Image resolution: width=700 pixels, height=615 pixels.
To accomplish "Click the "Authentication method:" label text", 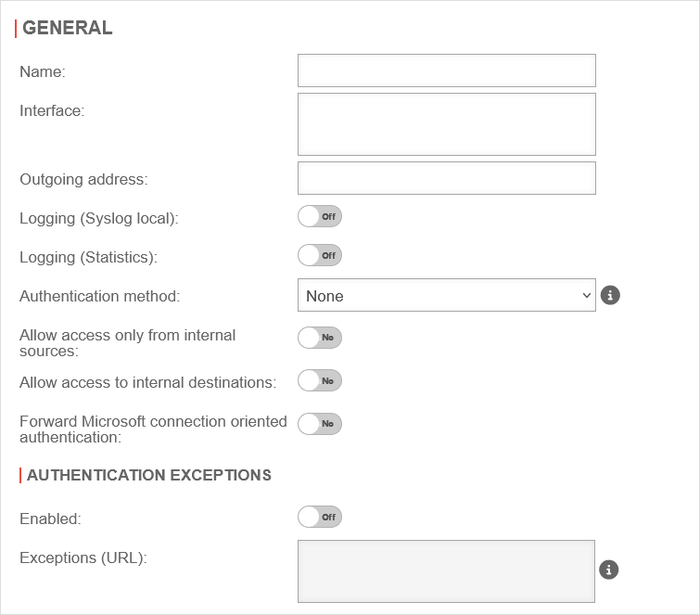I will point(99,297).
